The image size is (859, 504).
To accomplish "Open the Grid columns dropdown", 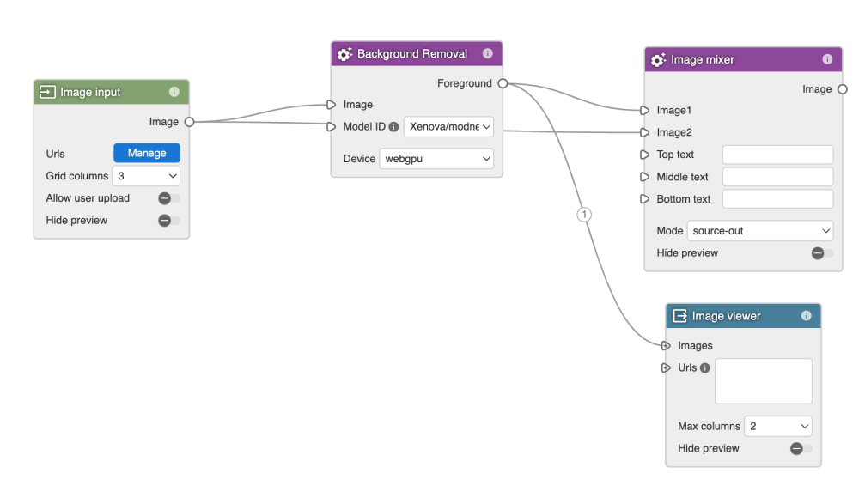I will click(146, 176).
